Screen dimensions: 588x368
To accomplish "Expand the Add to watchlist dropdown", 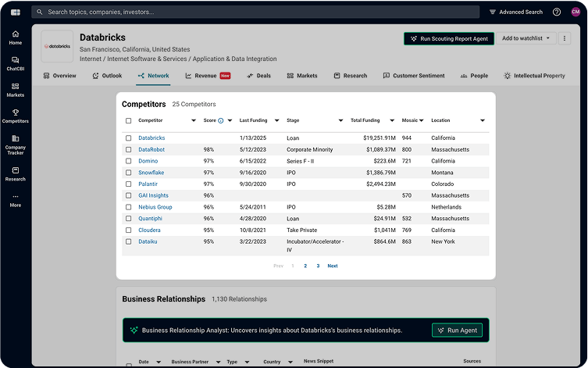I will (x=526, y=38).
